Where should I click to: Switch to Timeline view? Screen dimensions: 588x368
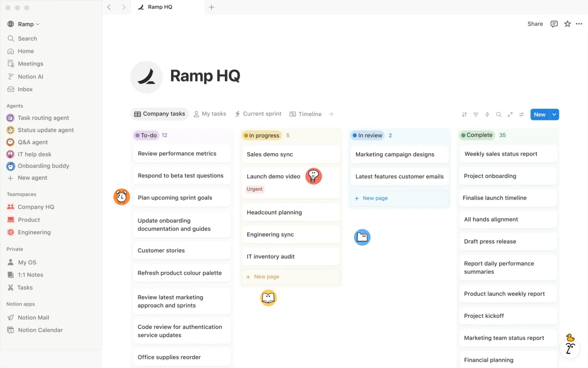(306, 114)
